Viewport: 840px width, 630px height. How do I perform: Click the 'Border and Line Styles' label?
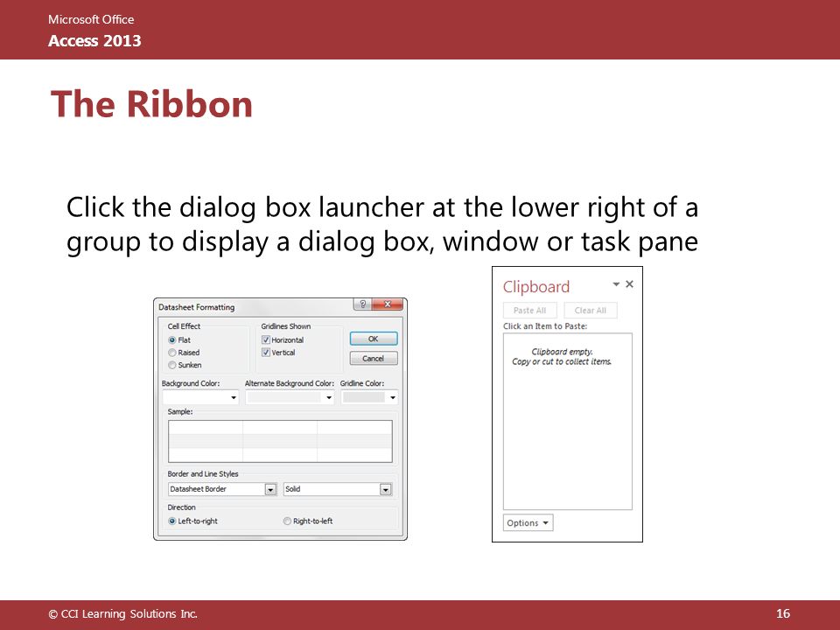click(x=202, y=473)
